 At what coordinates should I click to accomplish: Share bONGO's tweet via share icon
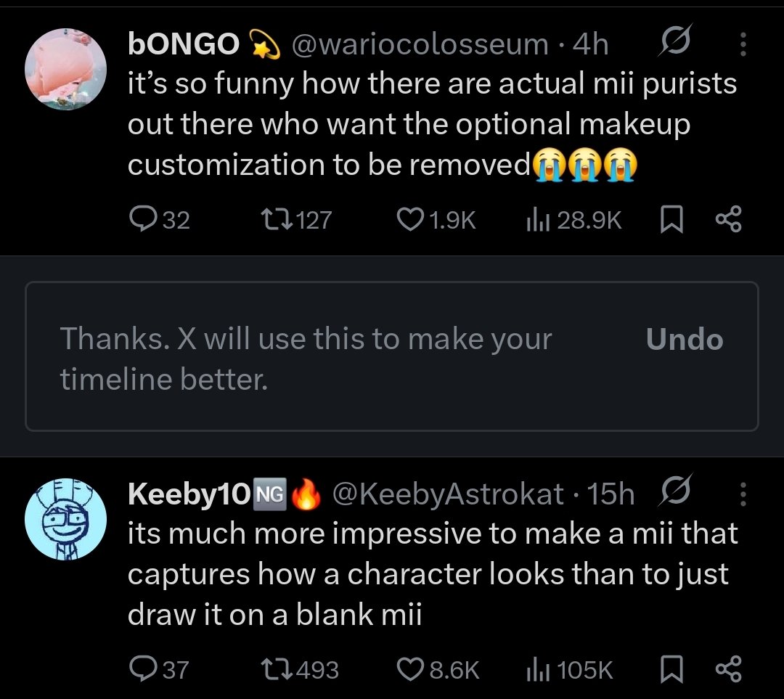tap(727, 219)
